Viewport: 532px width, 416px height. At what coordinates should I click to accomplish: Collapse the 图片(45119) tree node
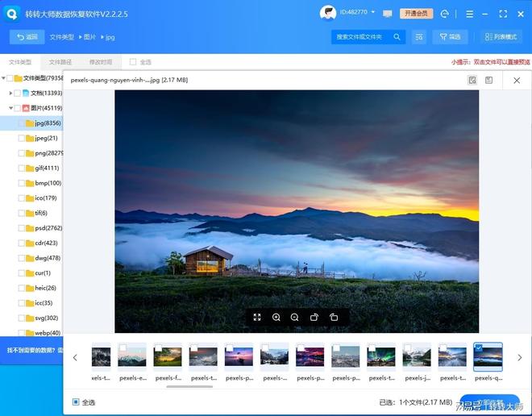point(10,108)
